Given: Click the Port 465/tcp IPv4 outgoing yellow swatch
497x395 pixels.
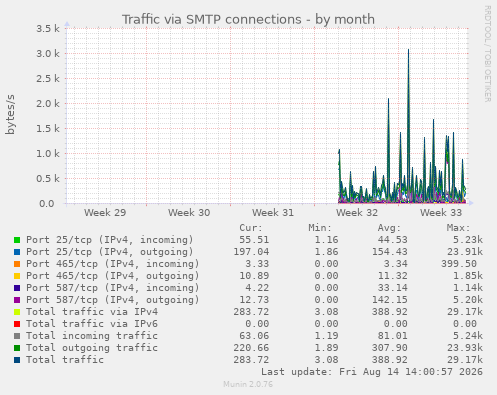Looking at the screenshot, I should point(17,276).
